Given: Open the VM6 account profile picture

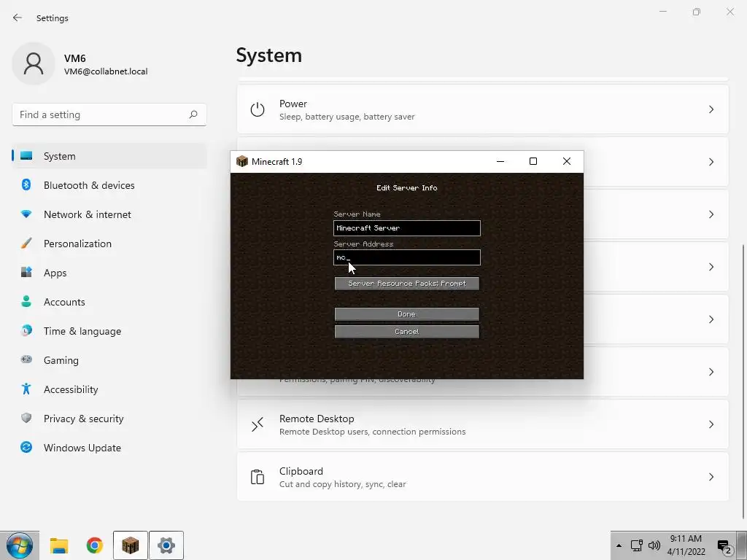Looking at the screenshot, I should tap(34, 63).
